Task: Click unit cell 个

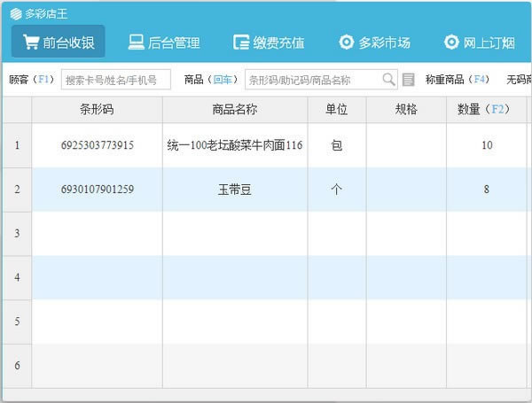Action: click(337, 190)
